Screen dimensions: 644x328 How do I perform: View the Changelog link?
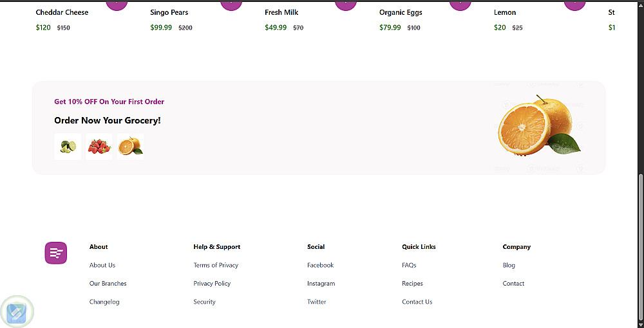tap(104, 302)
